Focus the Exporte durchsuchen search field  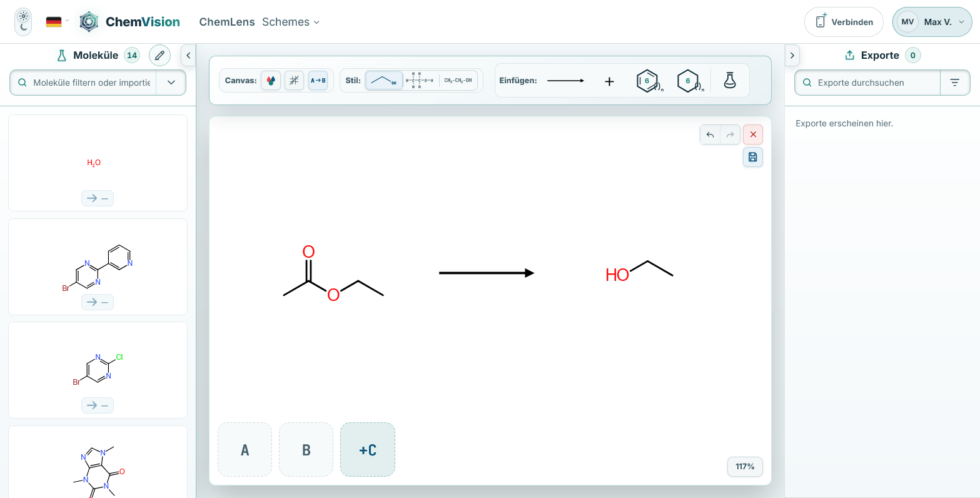click(867, 83)
